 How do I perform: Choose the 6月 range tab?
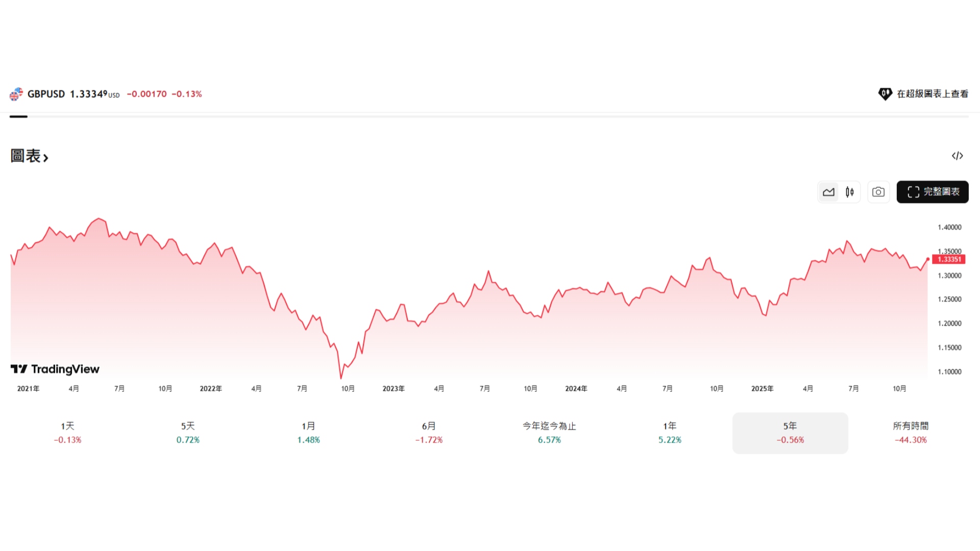(x=429, y=433)
